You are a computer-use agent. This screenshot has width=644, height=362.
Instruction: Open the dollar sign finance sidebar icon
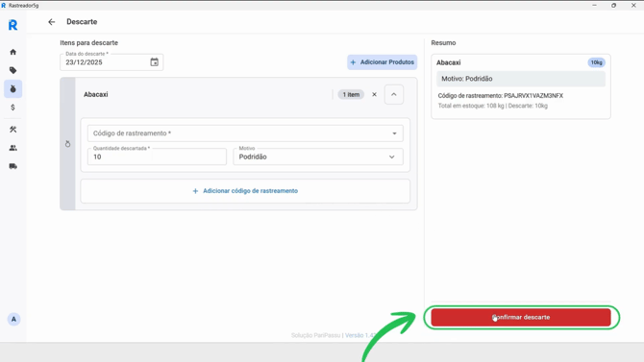[13, 108]
